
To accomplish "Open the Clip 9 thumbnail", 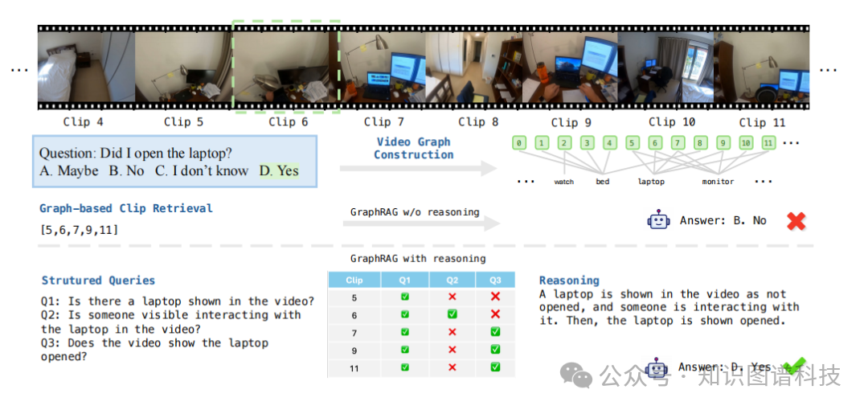I will tap(570, 67).
